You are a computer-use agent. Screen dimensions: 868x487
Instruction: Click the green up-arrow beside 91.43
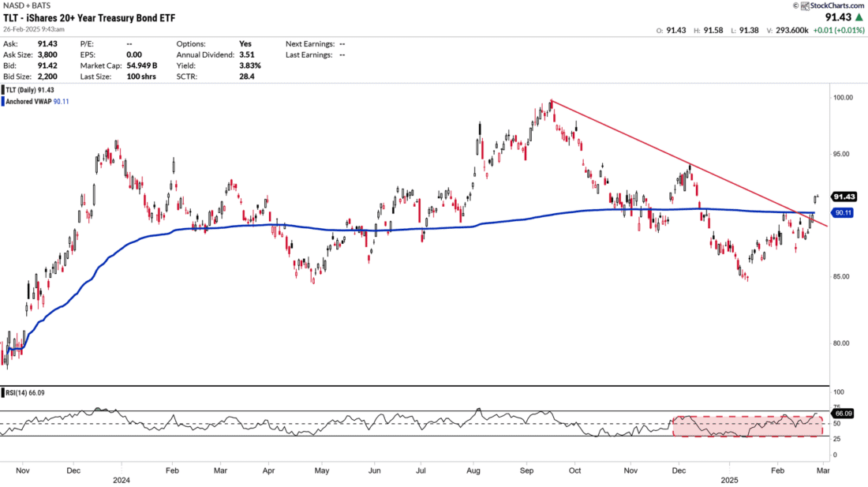[x=858, y=17]
